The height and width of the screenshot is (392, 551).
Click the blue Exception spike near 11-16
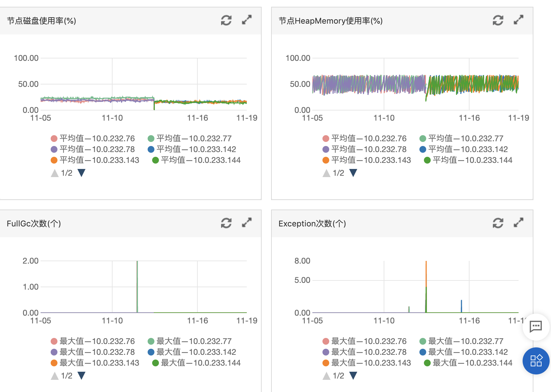461,306
